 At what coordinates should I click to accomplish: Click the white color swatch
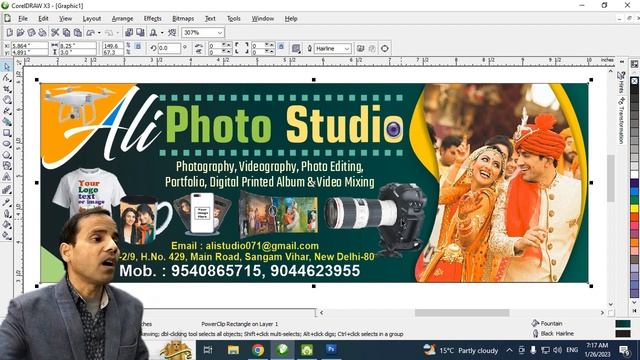click(x=635, y=174)
